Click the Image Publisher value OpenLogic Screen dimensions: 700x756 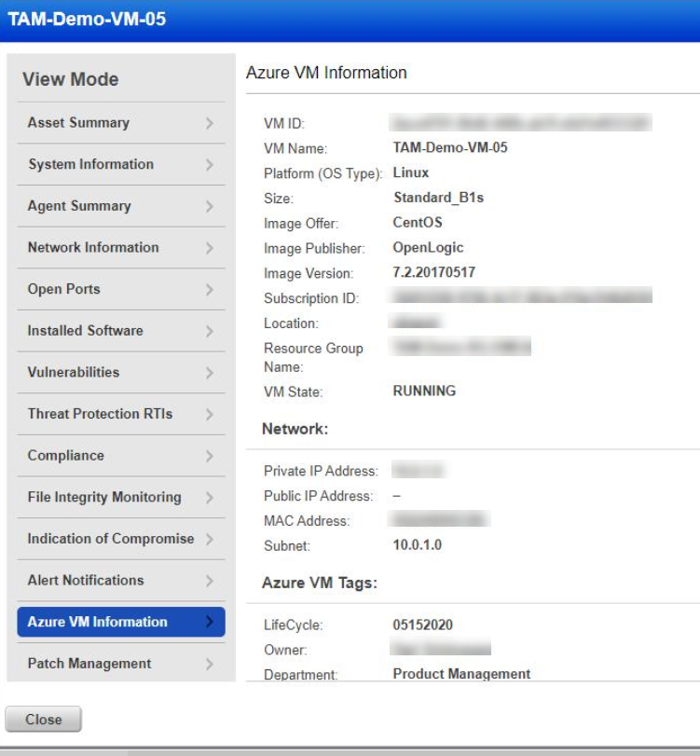tap(428, 248)
